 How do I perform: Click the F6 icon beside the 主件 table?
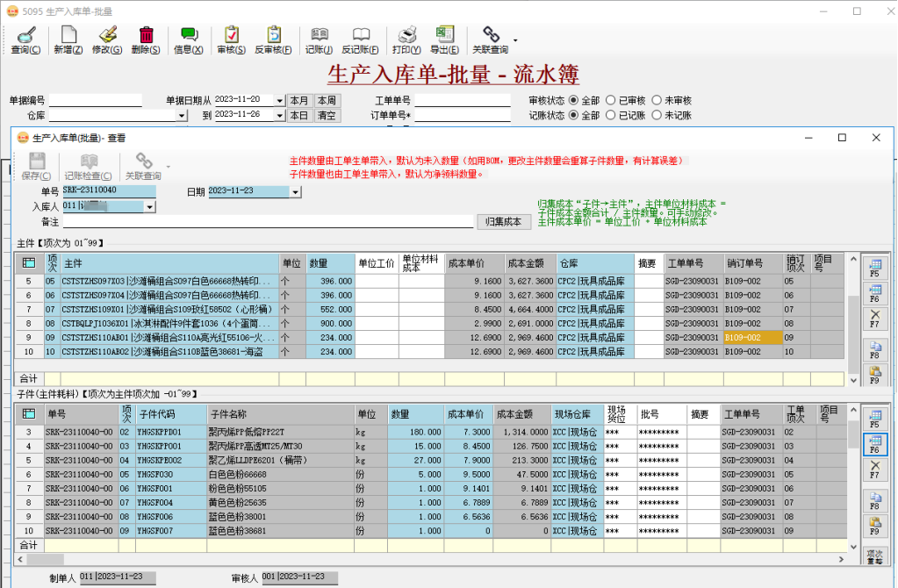click(875, 292)
